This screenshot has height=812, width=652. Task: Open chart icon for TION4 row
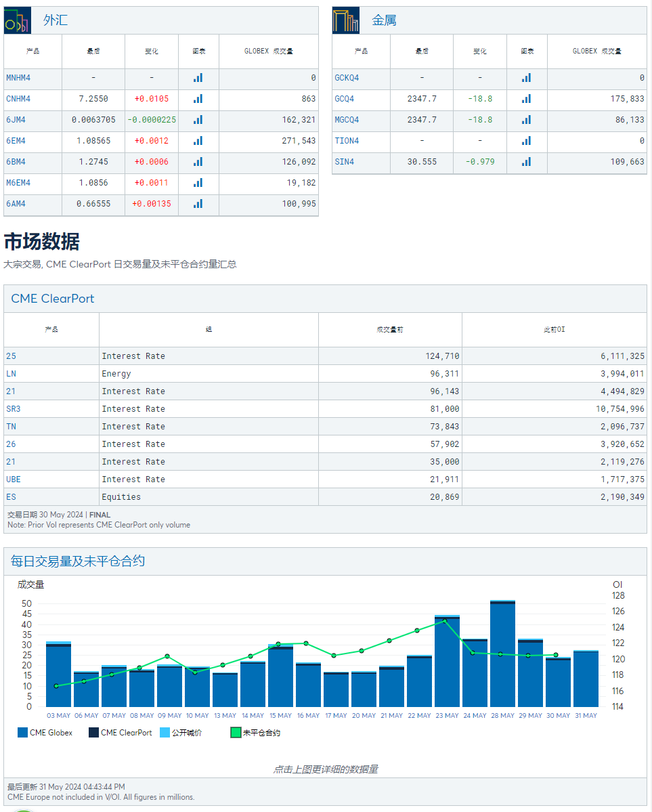526,141
